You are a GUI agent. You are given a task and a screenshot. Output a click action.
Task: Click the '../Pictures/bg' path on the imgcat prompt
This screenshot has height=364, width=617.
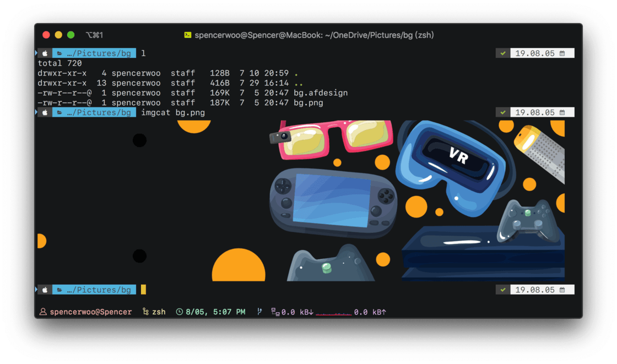(x=99, y=113)
